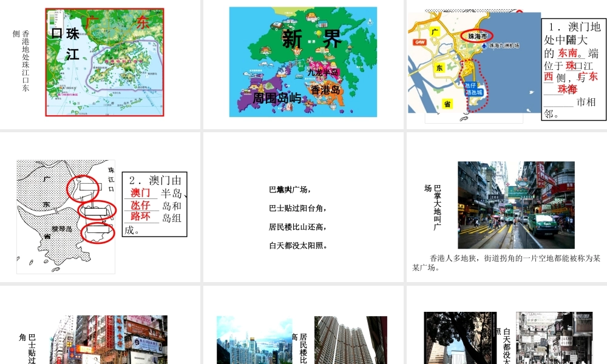This screenshot has height=364, width=607.
Task: Click red answer 东南 in Macau text box
Action: pos(568,53)
